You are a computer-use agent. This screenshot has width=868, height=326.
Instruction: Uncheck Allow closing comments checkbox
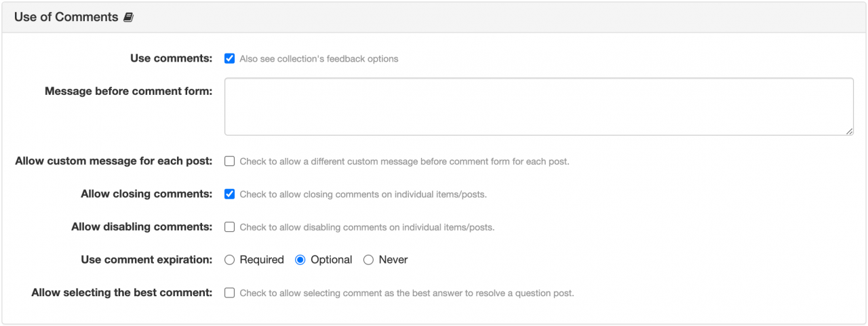[x=230, y=194]
